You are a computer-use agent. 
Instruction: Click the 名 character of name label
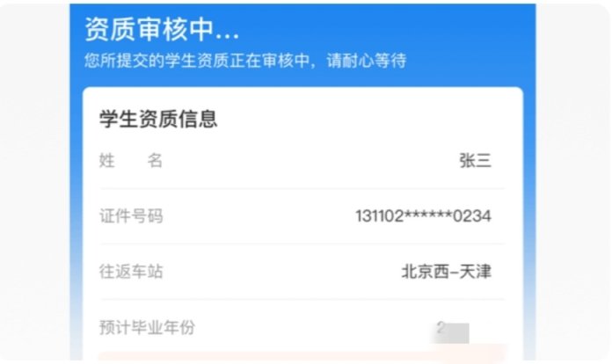(x=155, y=160)
